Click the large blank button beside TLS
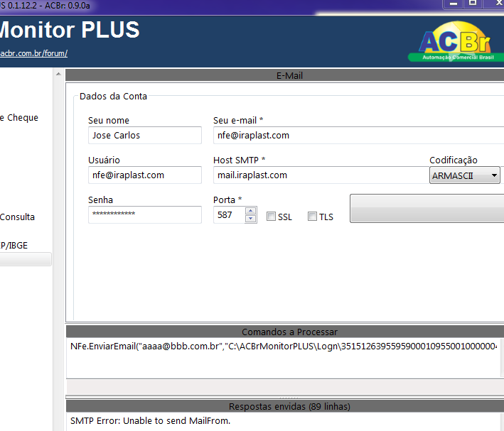This screenshot has width=504, height=431. tap(427, 208)
